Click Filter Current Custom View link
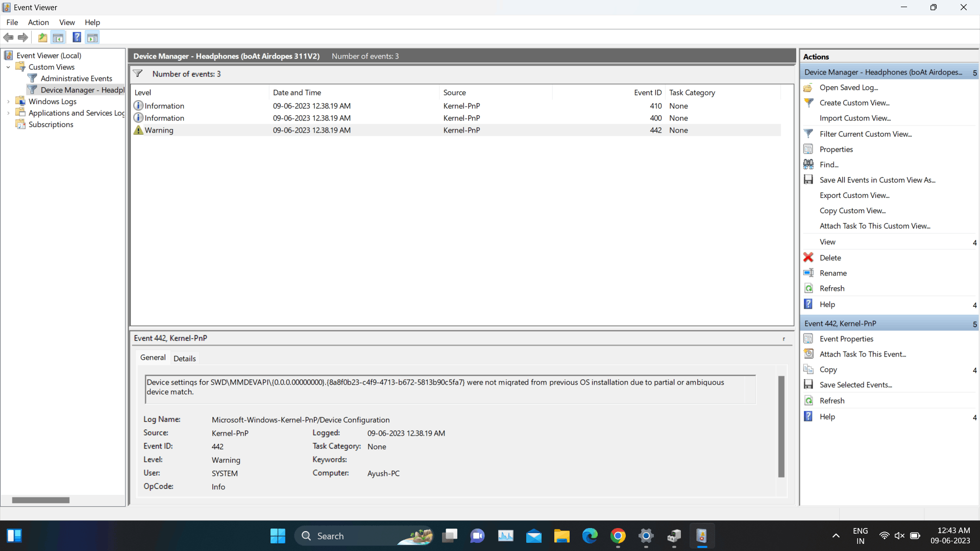 (x=866, y=134)
